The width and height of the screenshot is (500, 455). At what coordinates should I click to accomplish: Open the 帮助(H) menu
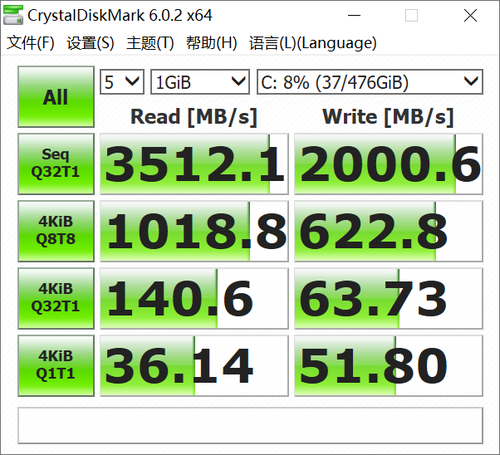(x=212, y=43)
